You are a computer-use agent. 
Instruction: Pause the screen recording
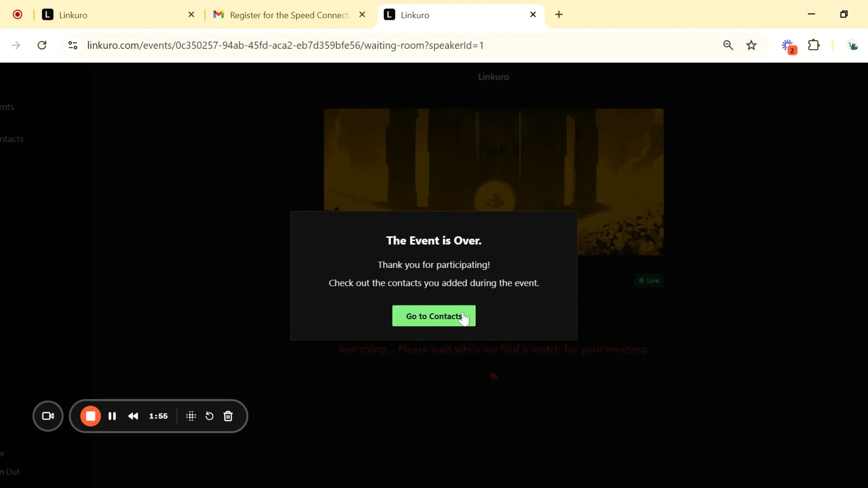[x=112, y=416]
